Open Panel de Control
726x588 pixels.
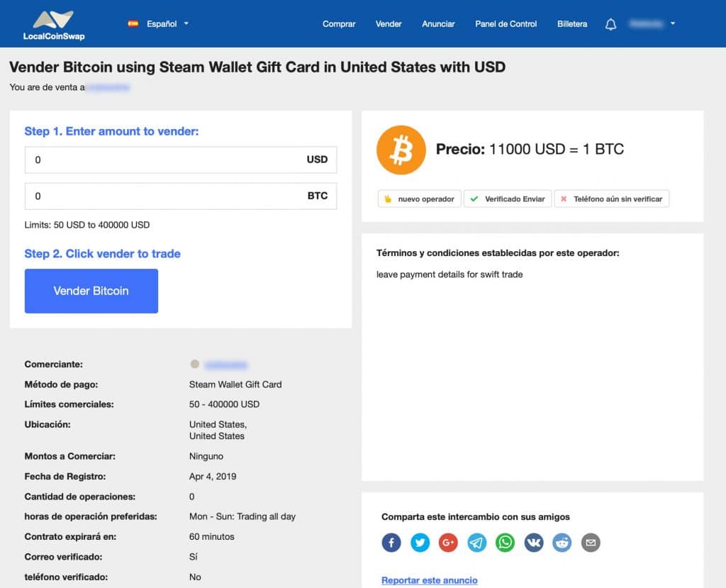(x=506, y=24)
